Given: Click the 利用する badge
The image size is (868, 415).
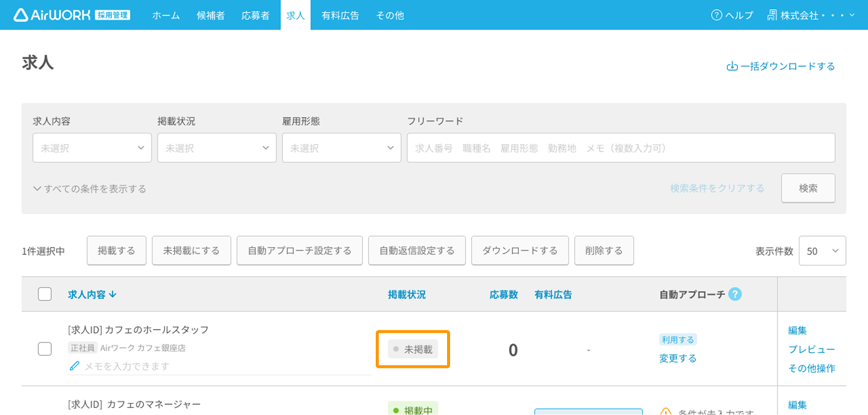Looking at the screenshot, I should pyautogui.click(x=678, y=340).
